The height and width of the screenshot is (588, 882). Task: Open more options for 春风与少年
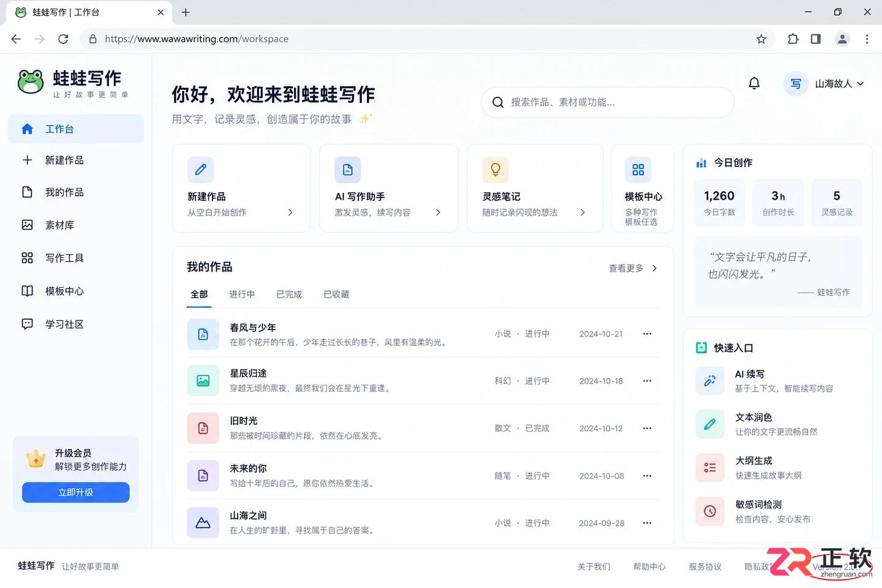pos(647,334)
